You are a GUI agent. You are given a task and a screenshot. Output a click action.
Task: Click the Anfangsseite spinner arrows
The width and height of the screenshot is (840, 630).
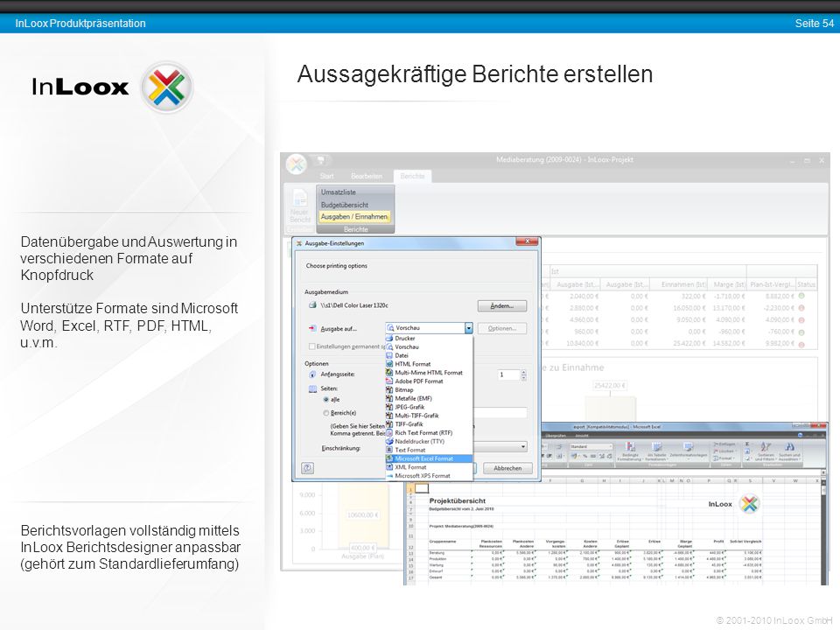point(523,375)
